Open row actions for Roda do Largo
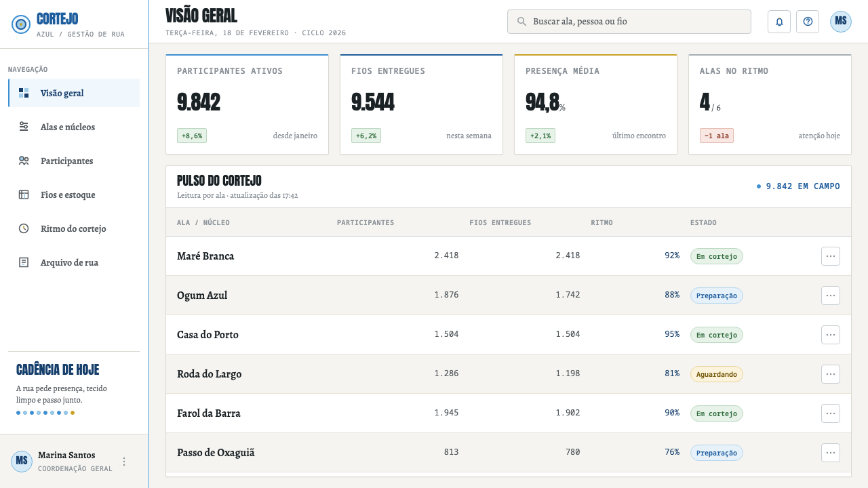The width and height of the screenshot is (868, 488). [x=831, y=374]
